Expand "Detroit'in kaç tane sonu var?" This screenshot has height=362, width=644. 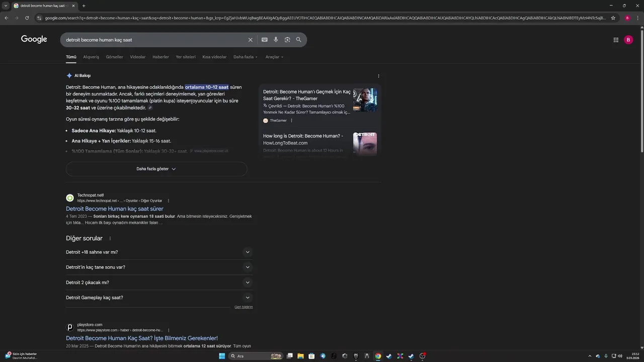(159, 267)
